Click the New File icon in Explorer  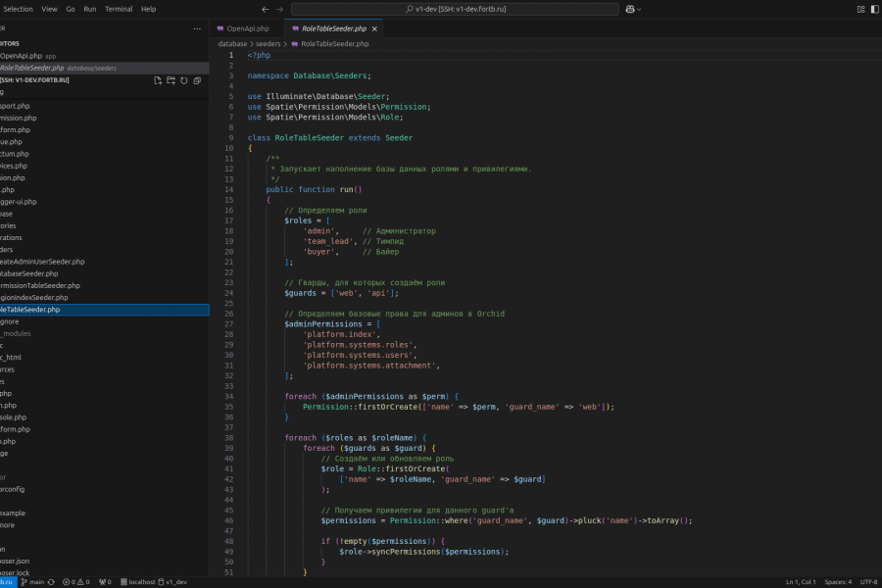(x=158, y=80)
